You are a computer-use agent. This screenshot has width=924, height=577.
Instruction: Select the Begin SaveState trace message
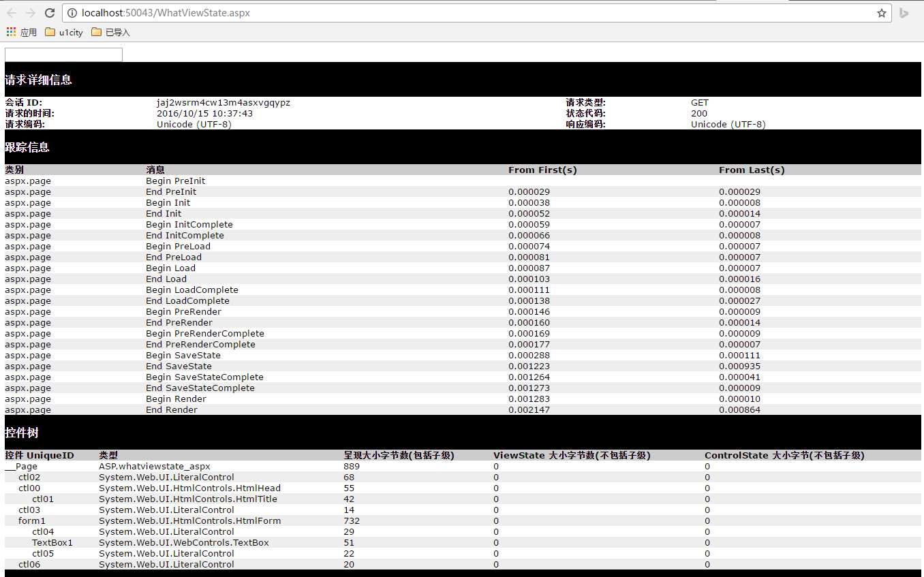tap(183, 355)
